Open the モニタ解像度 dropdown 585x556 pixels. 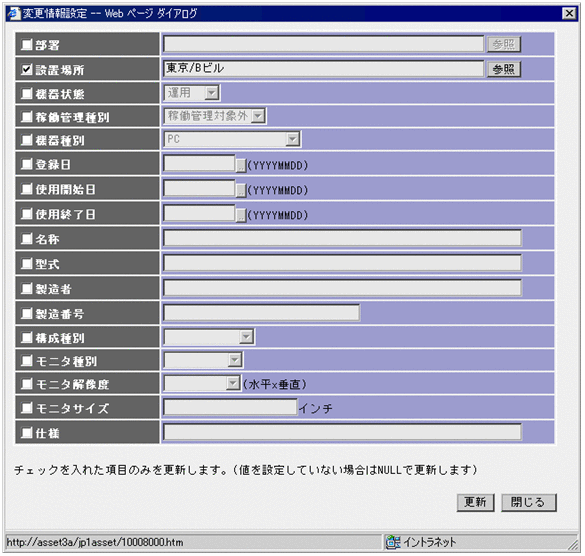point(202,383)
